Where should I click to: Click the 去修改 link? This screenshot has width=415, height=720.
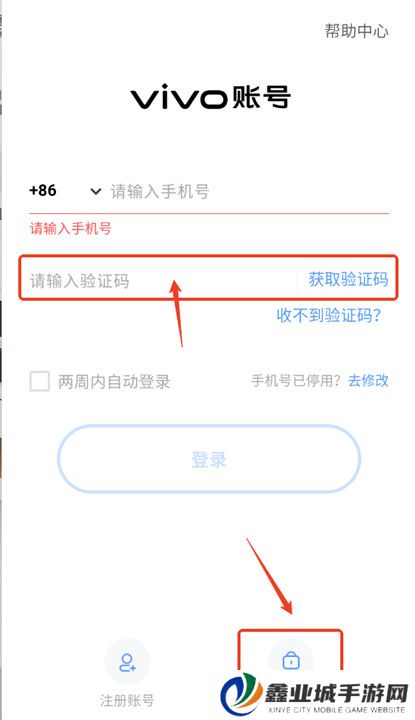coord(369,380)
